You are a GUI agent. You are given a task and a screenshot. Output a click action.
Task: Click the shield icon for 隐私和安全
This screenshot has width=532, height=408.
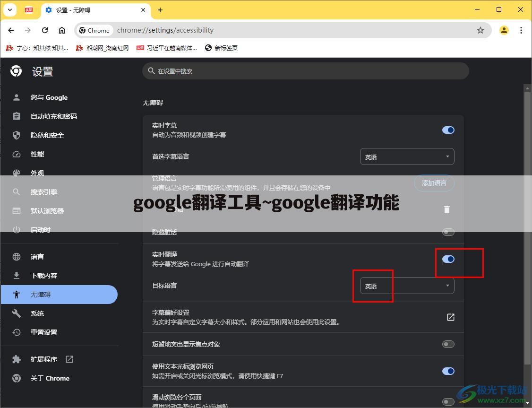[x=16, y=135]
